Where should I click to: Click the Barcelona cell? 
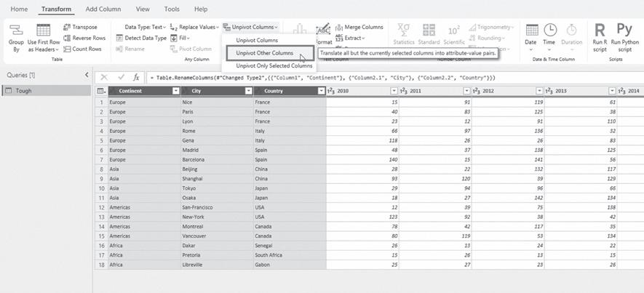click(x=217, y=160)
